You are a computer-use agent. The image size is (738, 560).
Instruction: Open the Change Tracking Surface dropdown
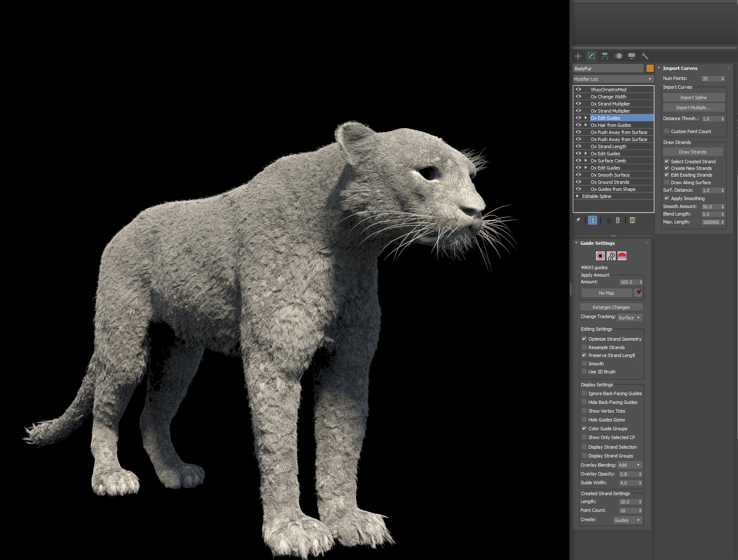pos(629,318)
